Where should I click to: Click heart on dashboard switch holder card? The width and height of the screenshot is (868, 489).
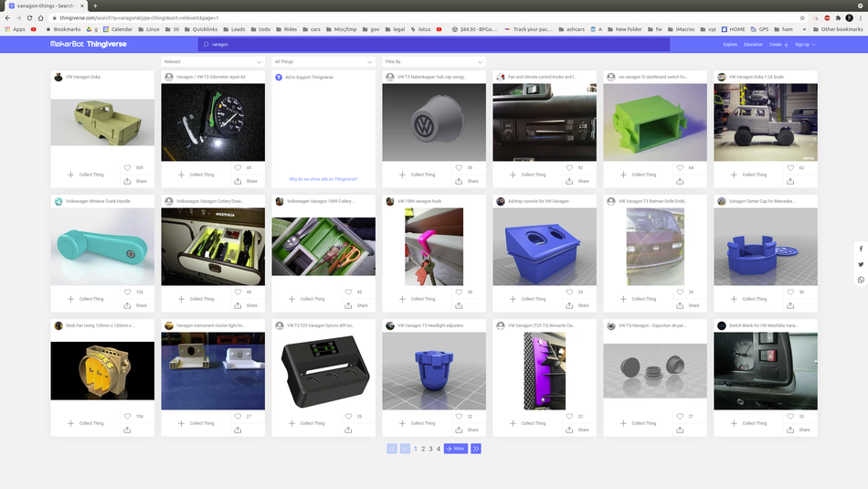coord(680,168)
